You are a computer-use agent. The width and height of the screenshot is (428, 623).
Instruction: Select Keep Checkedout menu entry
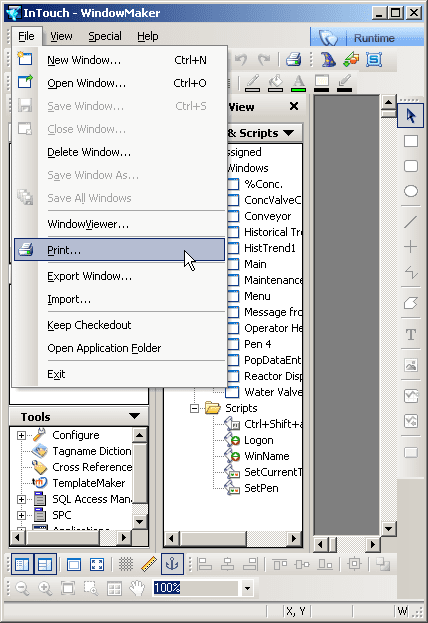(x=119, y=325)
